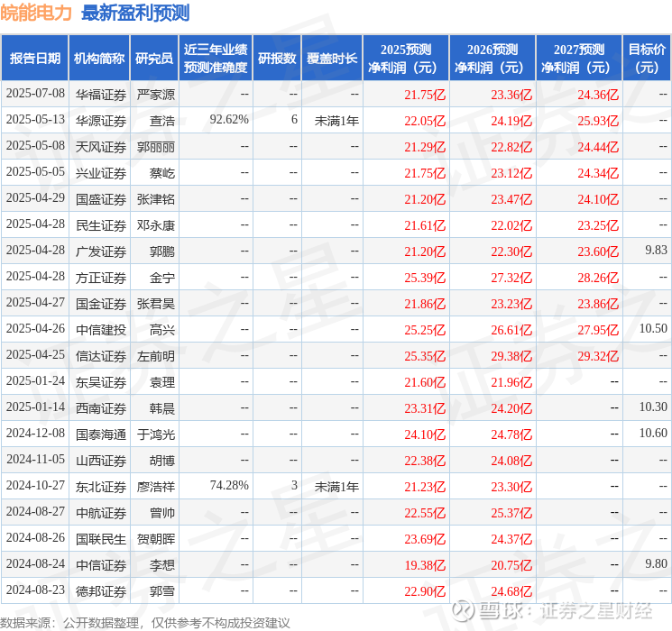The width and height of the screenshot is (672, 631).
Task: Select 2027 profit value 25.93亿
Action: click(x=598, y=121)
